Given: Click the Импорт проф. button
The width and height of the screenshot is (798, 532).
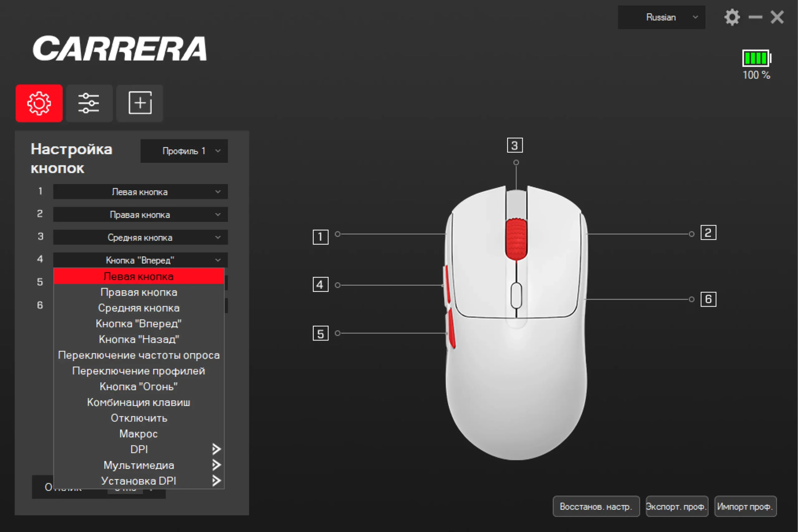Looking at the screenshot, I should coord(745,506).
